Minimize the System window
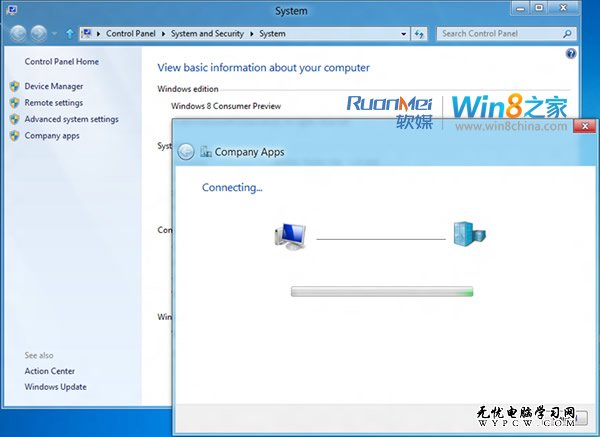The width and height of the screenshot is (600, 437). 520,8
